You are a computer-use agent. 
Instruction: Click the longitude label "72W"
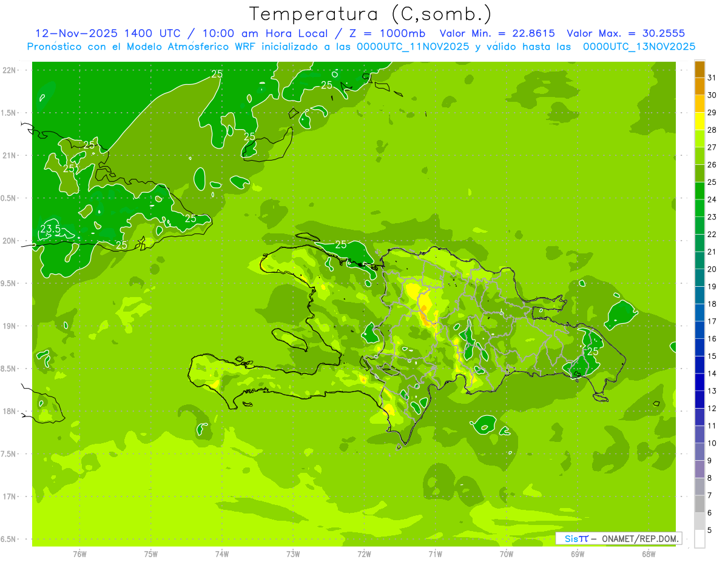[x=364, y=554]
